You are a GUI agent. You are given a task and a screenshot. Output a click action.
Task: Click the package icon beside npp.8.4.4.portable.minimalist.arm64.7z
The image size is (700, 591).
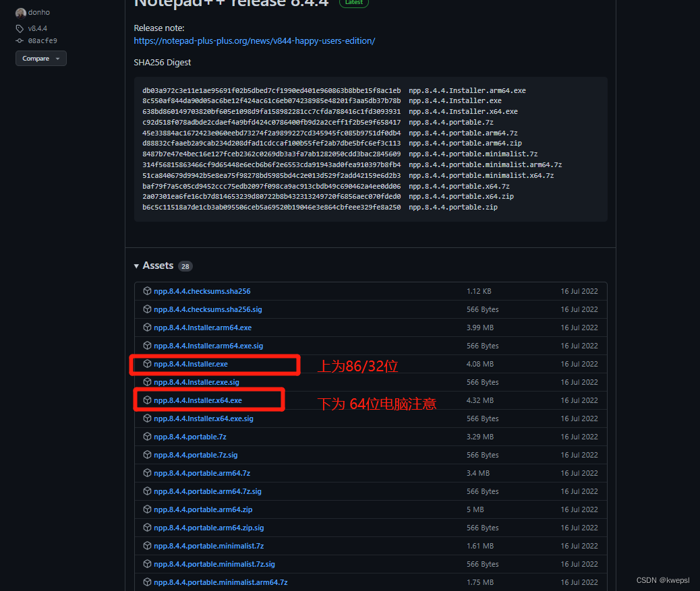click(x=147, y=582)
